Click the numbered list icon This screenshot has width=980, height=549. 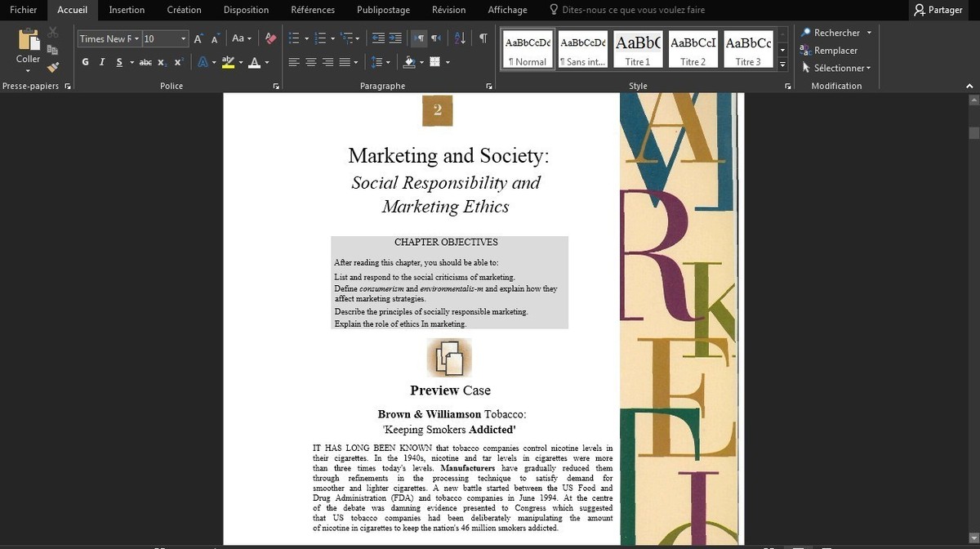pos(319,38)
